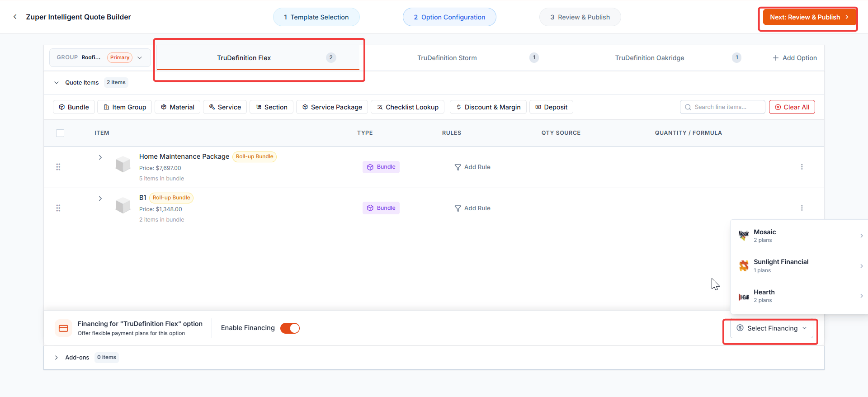Open three-dot menu for Home Maintenance Package

tap(802, 167)
